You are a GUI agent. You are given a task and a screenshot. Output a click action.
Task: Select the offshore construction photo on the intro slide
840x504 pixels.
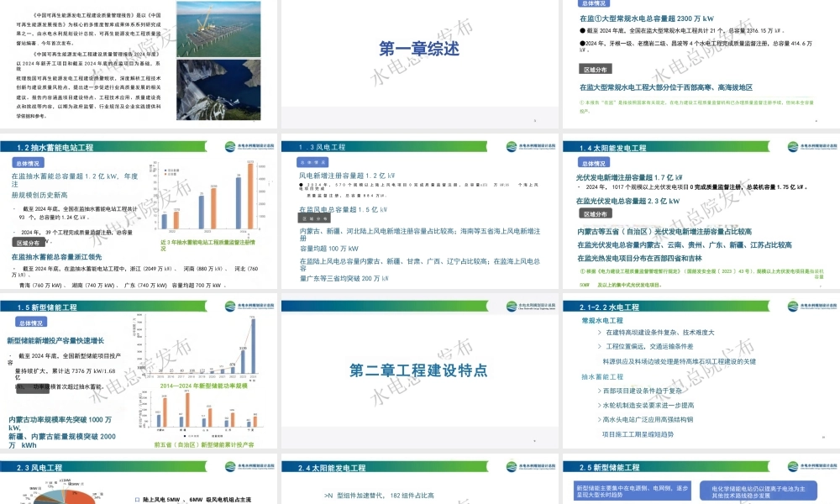tap(218, 29)
